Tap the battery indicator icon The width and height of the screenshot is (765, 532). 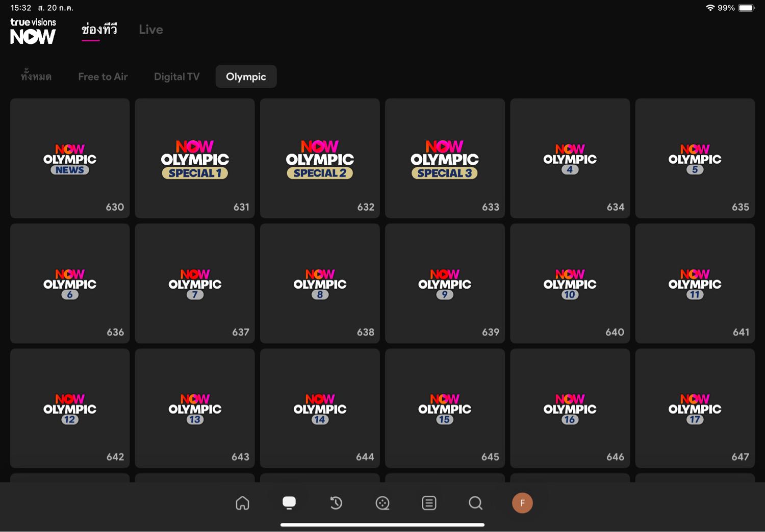[x=746, y=8]
